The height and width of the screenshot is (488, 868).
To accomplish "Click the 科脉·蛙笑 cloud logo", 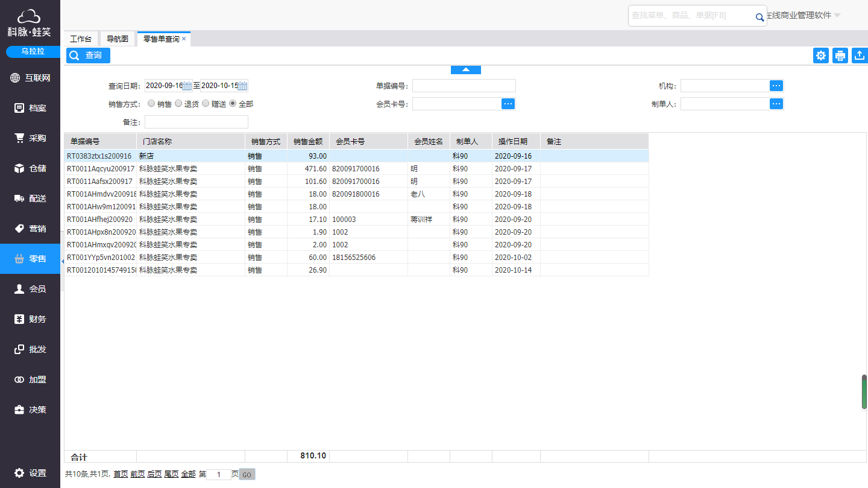I will pos(30,23).
